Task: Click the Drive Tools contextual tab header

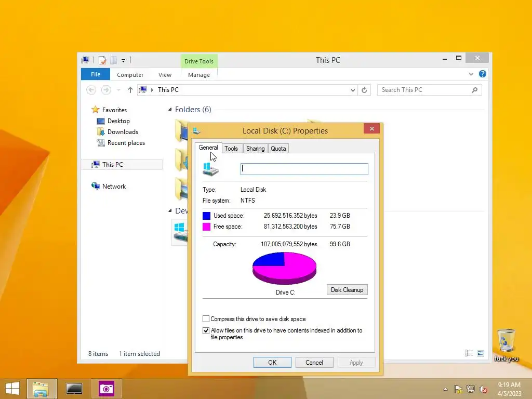Action: (x=199, y=61)
